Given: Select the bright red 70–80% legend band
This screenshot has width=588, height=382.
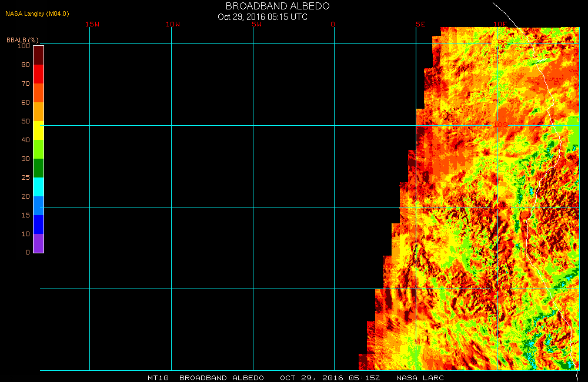Looking at the screenshot, I should 38,74.
